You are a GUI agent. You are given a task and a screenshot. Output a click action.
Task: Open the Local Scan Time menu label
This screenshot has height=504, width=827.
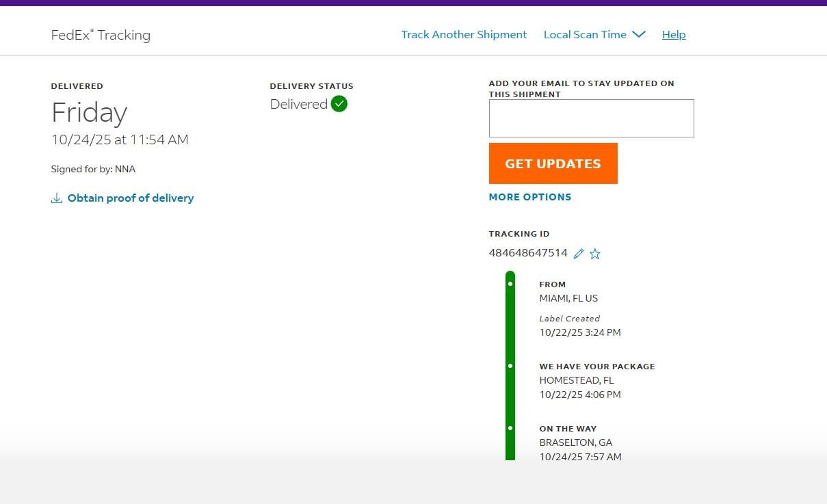(585, 34)
